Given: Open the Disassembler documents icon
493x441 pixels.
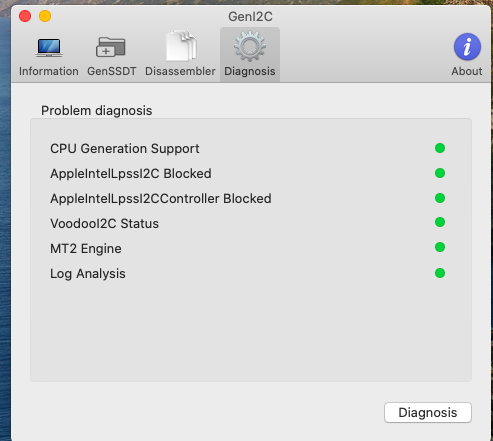Looking at the screenshot, I should pos(180,46).
